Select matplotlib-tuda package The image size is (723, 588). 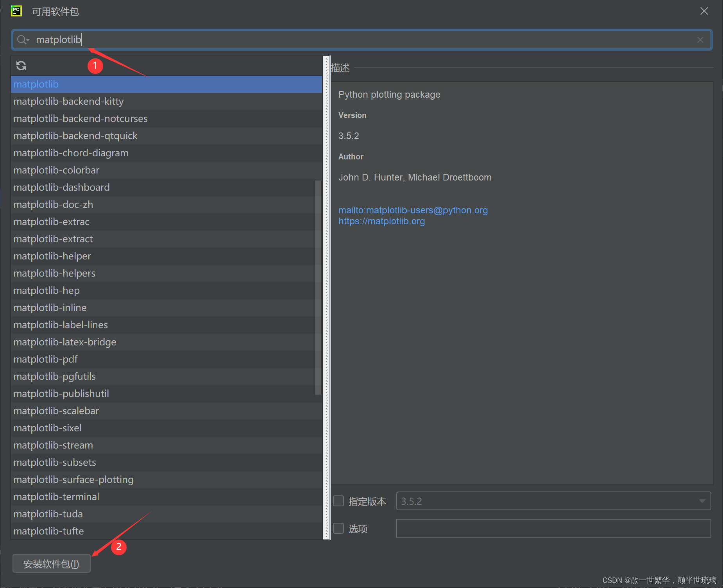(166, 514)
